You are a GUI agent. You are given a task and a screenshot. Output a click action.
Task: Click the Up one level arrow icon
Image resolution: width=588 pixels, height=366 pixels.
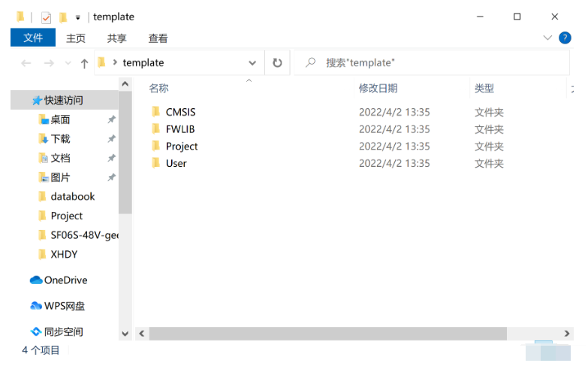point(84,63)
